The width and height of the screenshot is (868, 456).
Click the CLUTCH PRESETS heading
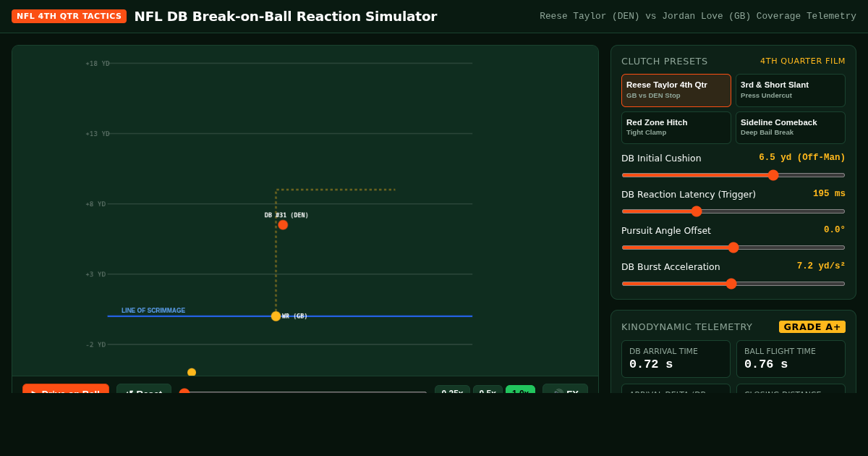(x=664, y=62)
